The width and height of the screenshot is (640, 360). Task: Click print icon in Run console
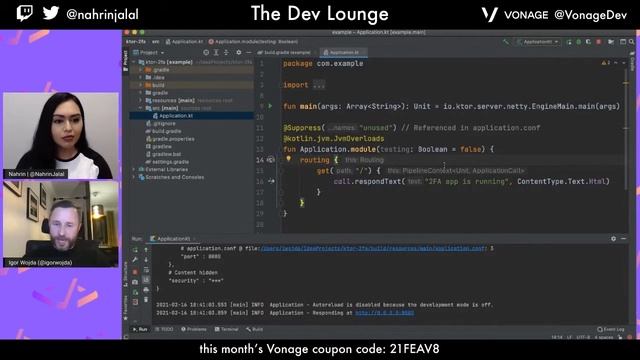click(146, 290)
